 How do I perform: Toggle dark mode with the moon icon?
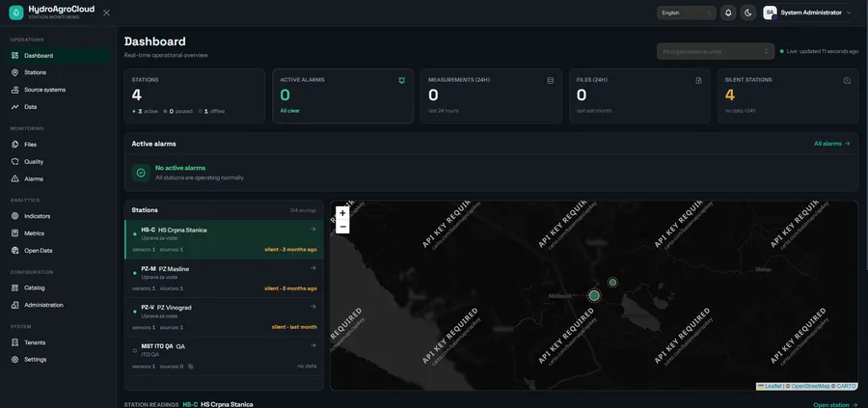[x=747, y=13]
